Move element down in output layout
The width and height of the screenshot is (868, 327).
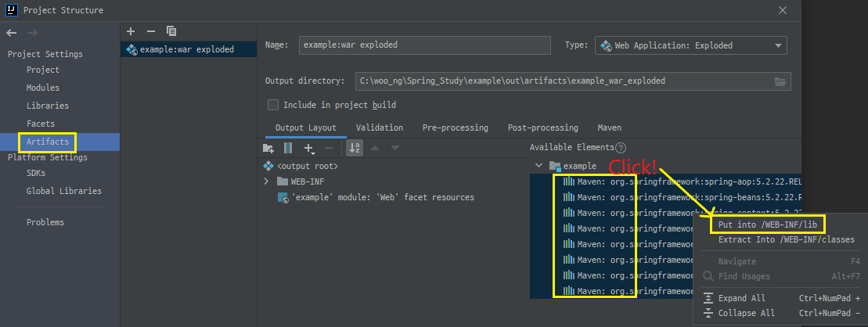[x=394, y=148]
